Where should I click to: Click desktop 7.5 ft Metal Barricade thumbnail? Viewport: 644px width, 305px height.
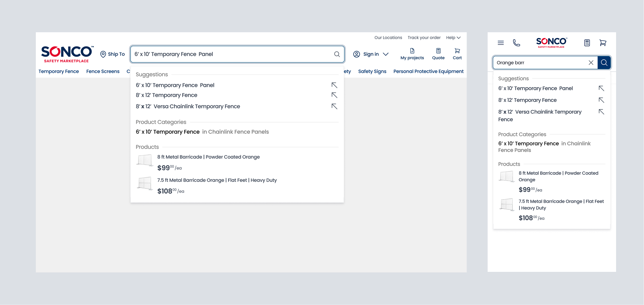pyautogui.click(x=145, y=184)
